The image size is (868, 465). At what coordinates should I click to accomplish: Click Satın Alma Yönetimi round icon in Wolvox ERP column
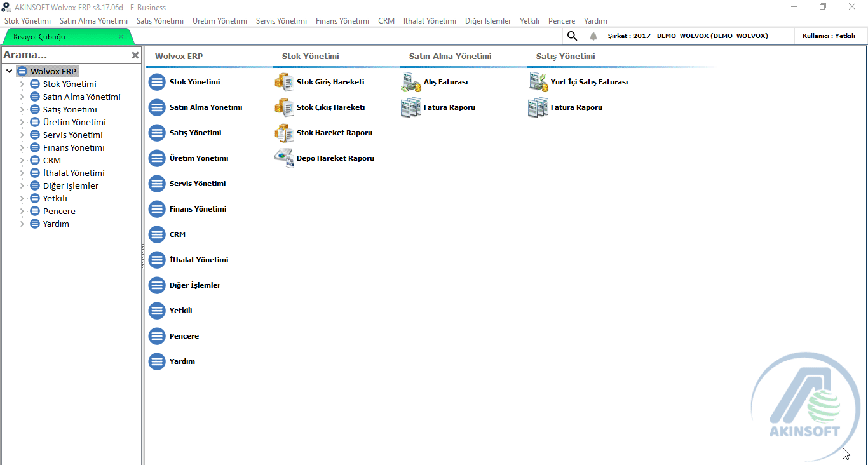click(x=157, y=107)
